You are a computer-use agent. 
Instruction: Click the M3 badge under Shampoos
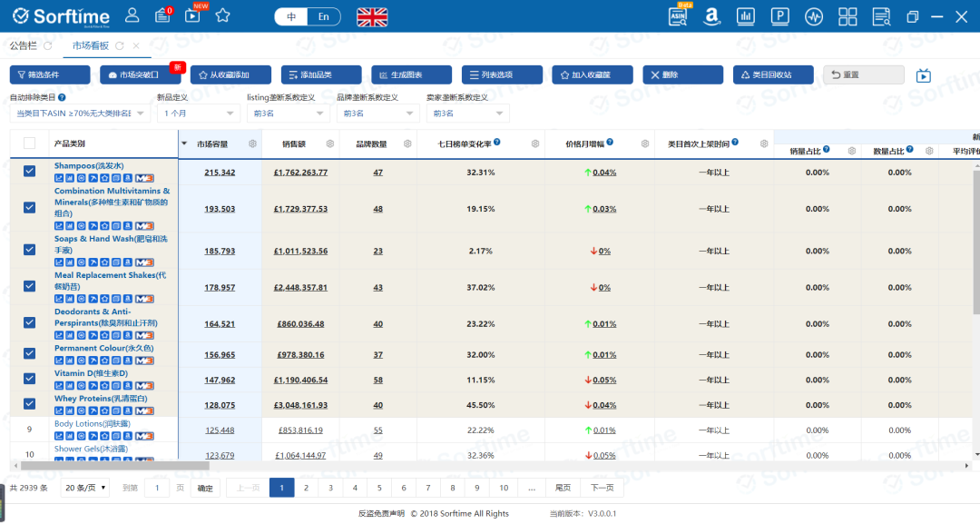point(144,178)
